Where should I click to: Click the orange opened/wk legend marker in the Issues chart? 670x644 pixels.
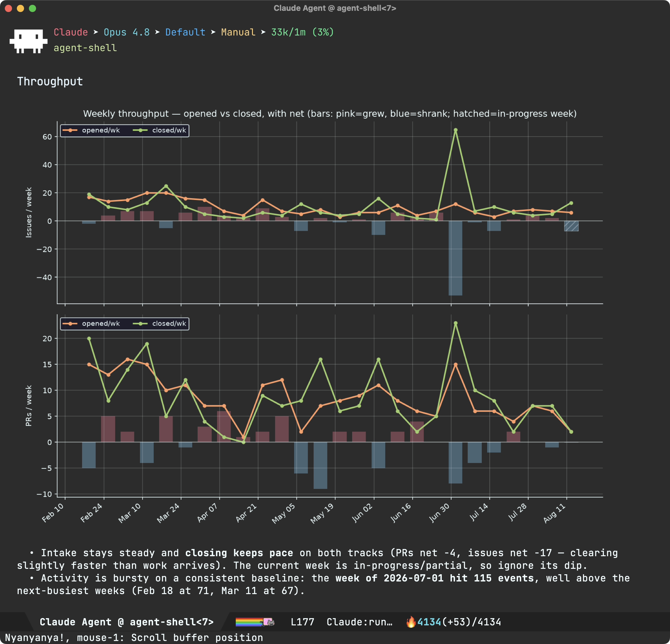point(70,130)
